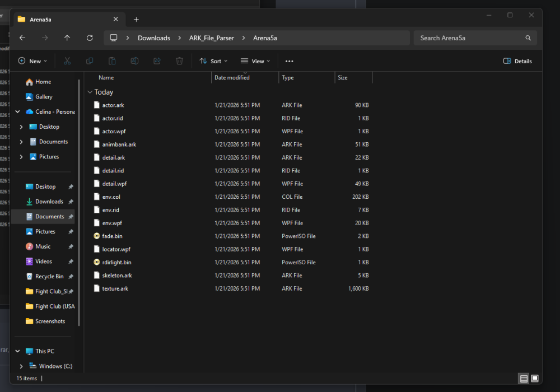
Task: Go up one folder level
Action: [x=67, y=38]
